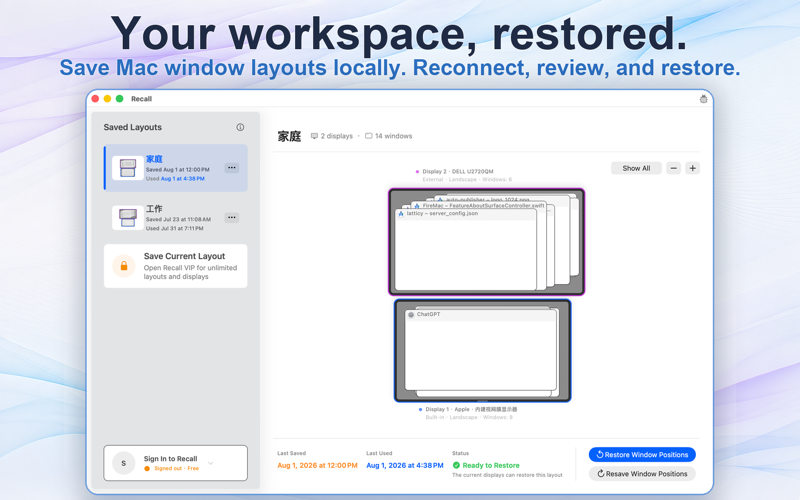Viewport: 800px width, 500px height.
Task: Click the info icon beside Saved Layouts
Action: pyautogui.click(x=240, y=127)
